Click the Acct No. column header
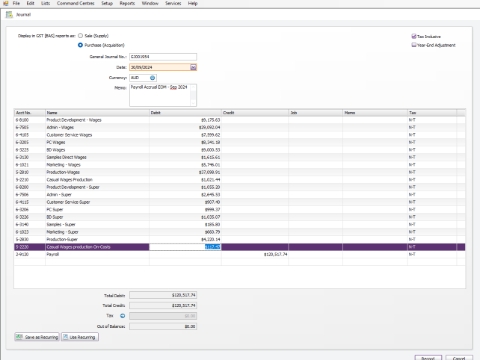This screenshot has width=480, height=360. (x=30, y=113)
